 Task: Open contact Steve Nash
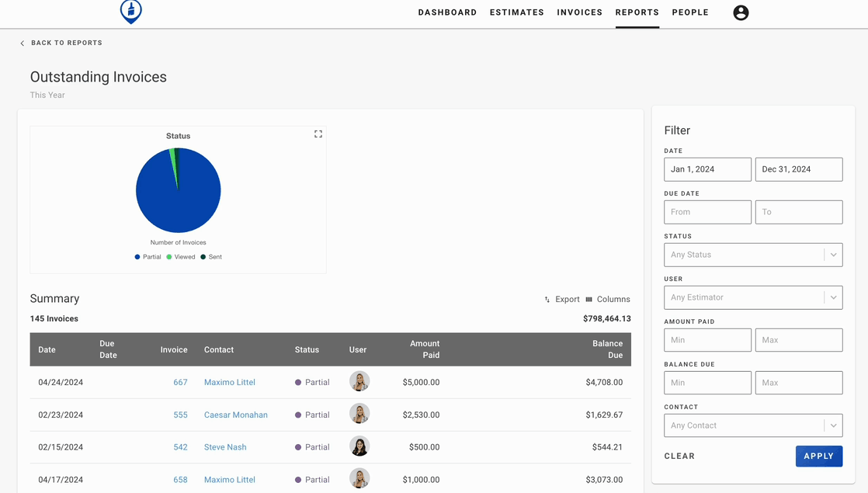225,447
